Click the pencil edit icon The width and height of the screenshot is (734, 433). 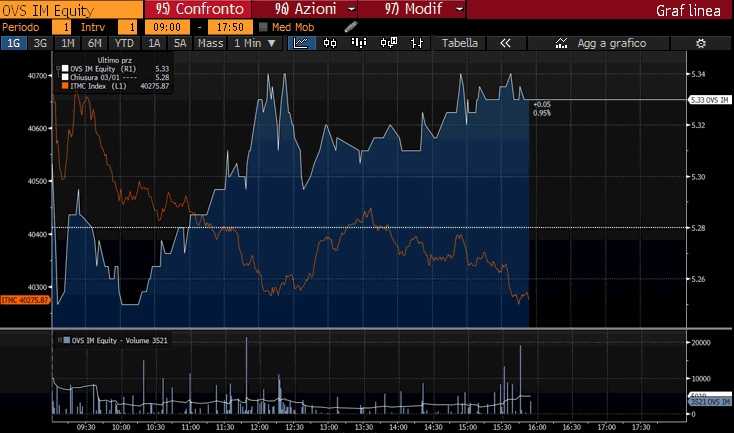[351, 27]
